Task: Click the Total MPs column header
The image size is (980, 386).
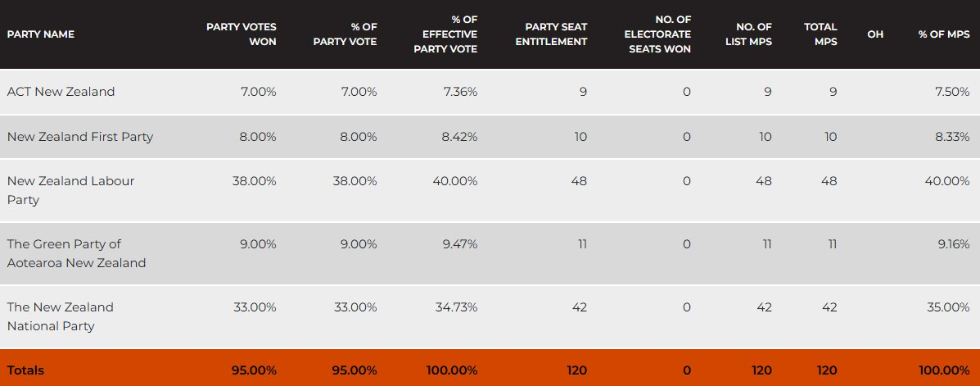Action: pyautogui.click(x=820, y=34)
